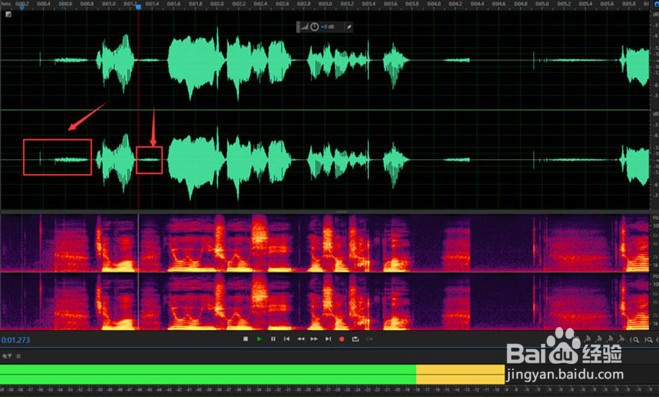Click the HUD volume adjust knob
This screenshot has width=659, height=397.
[x=314, y=27]
